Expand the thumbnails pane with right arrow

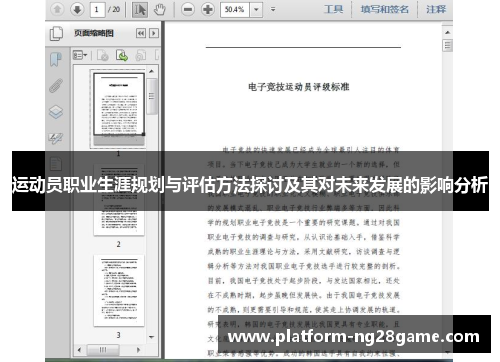[154, 33]
